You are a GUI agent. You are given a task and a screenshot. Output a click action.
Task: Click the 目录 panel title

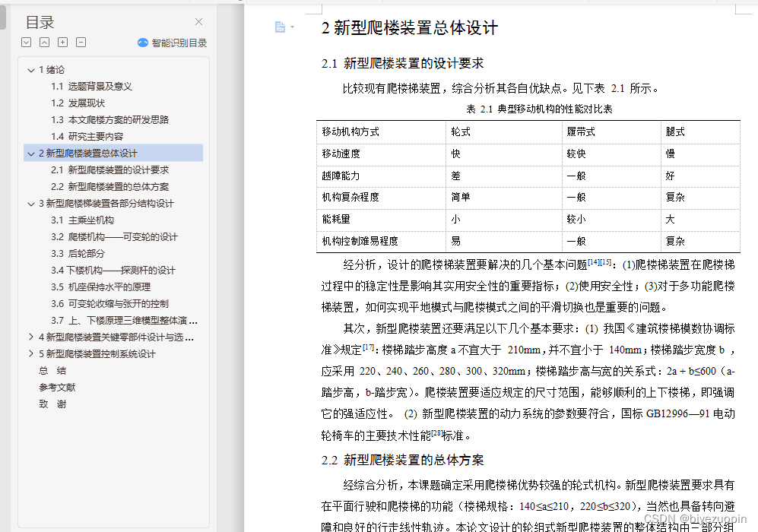(40, 22)
